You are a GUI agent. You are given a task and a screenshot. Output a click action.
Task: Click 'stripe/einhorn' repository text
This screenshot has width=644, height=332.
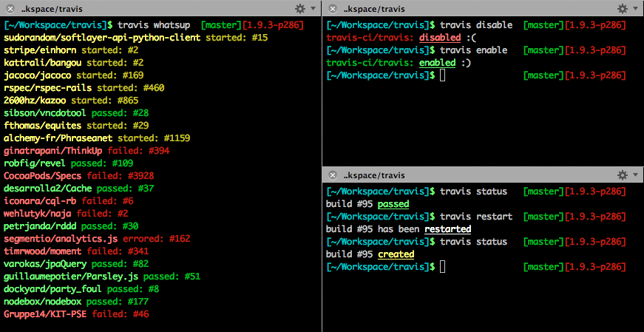[x=41, y=50]
